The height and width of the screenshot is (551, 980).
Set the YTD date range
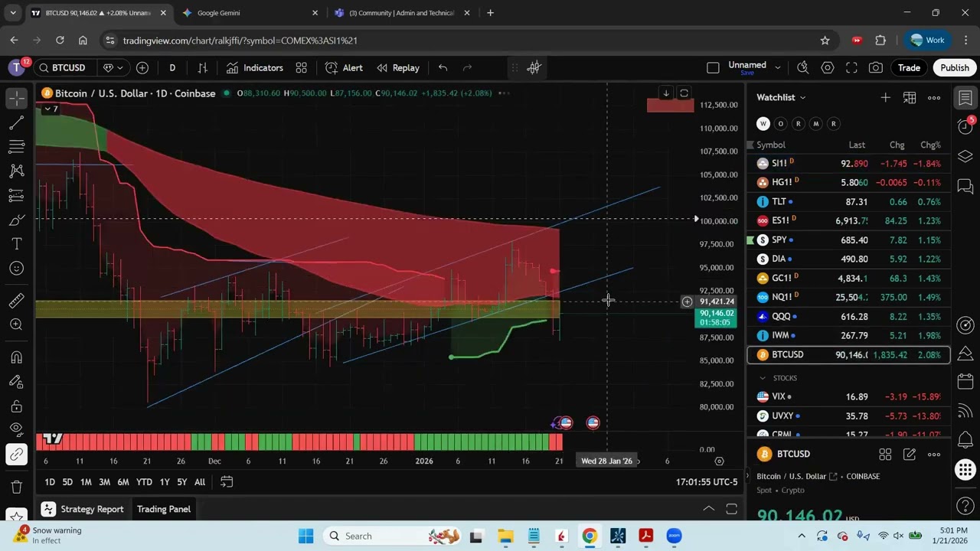144,482
